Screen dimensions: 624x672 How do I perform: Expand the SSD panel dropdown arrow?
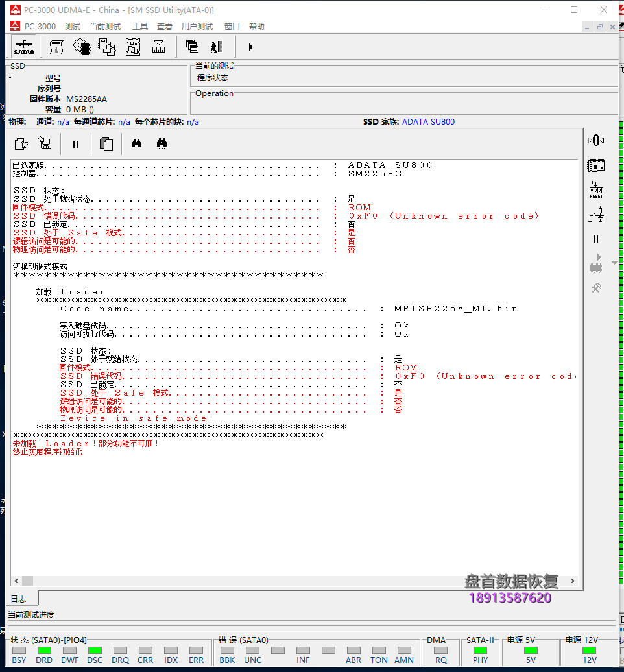tap(10, 78)
